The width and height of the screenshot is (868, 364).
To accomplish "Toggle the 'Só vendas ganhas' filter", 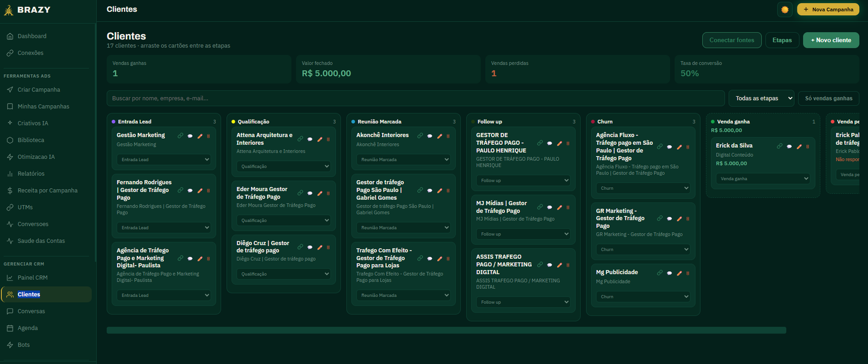I will pyautogui.click(x=828, y=98).
